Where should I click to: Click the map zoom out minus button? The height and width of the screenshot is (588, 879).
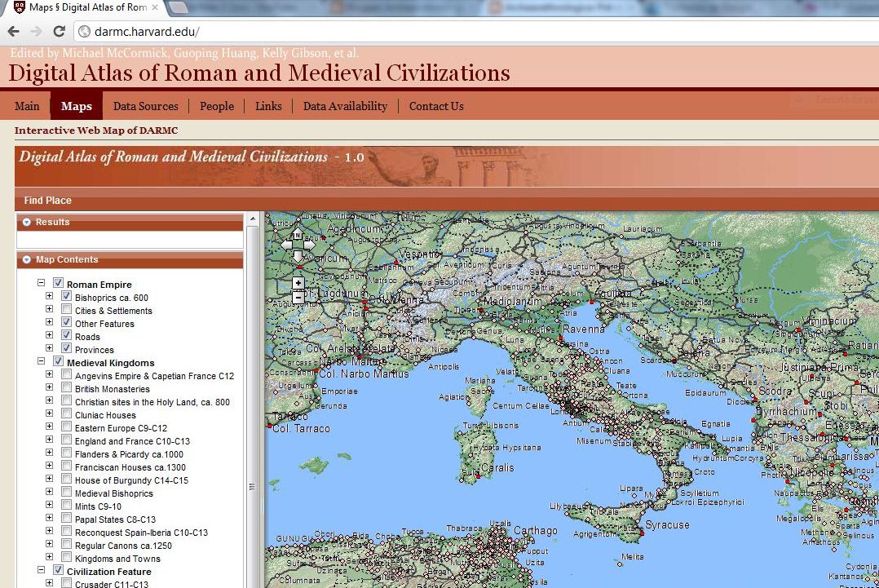click(298, 298)
